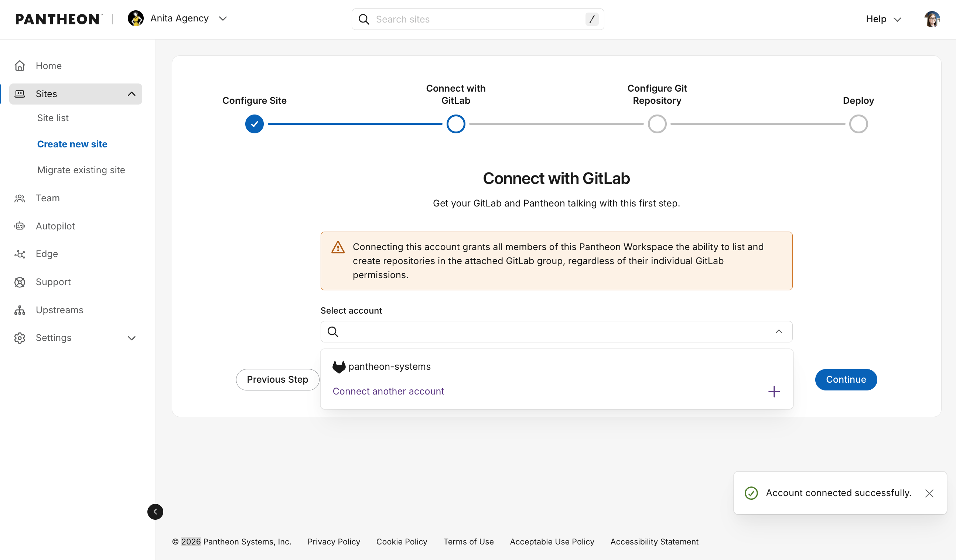The height and width of the screenshot is (560, 956).
Task: Type-focus the Select account search field
Action: pyautogui.click(x=556, y=332)
